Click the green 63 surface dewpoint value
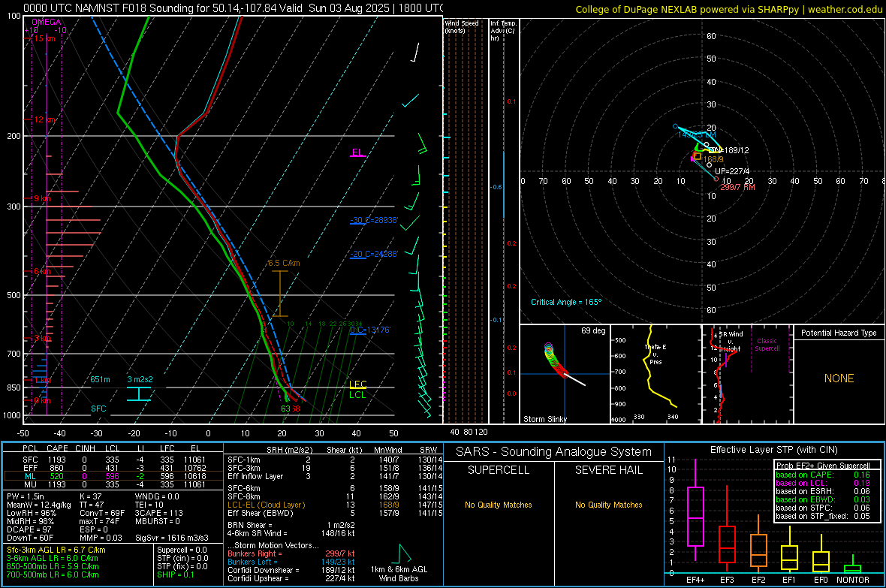This screenshot has width=886, height=588. point(285,409)
